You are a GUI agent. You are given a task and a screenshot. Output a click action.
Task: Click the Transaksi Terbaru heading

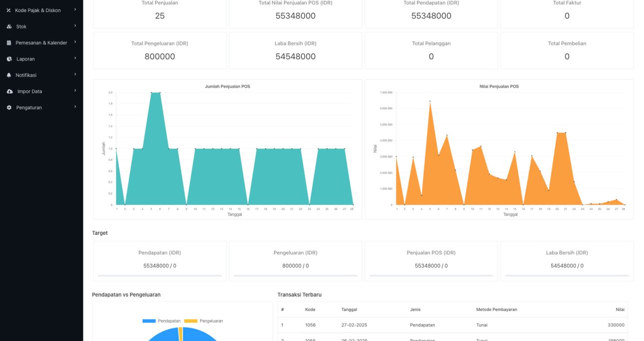tap(300, 295)
